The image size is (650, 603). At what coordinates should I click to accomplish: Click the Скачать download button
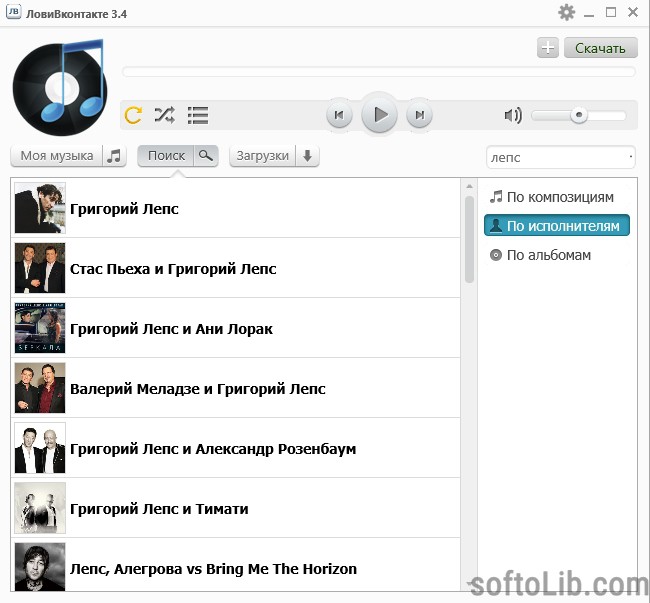[600, 48]
